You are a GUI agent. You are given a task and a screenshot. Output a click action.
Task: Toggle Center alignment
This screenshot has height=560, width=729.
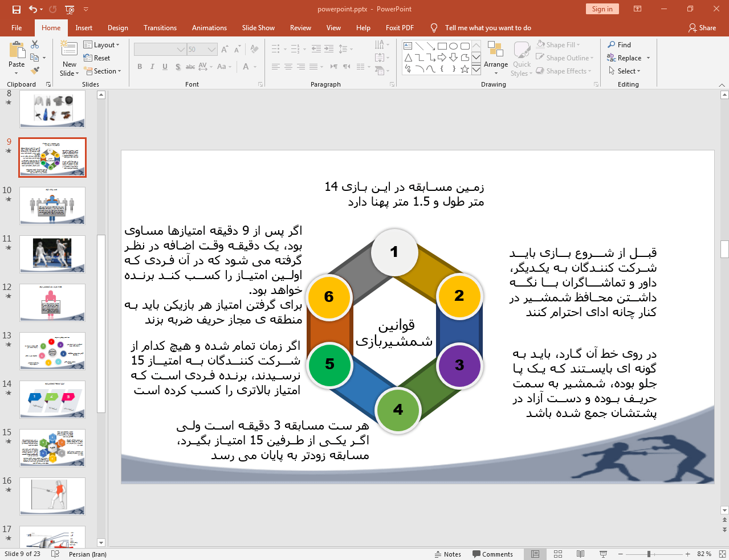point(288,67)
